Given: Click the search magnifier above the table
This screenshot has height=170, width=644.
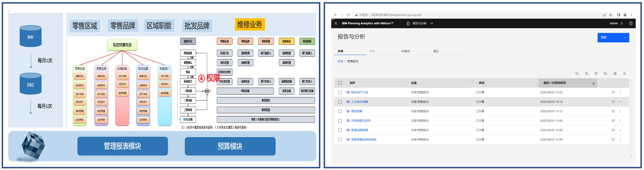Looking at the screenshot, I should 577,74.
